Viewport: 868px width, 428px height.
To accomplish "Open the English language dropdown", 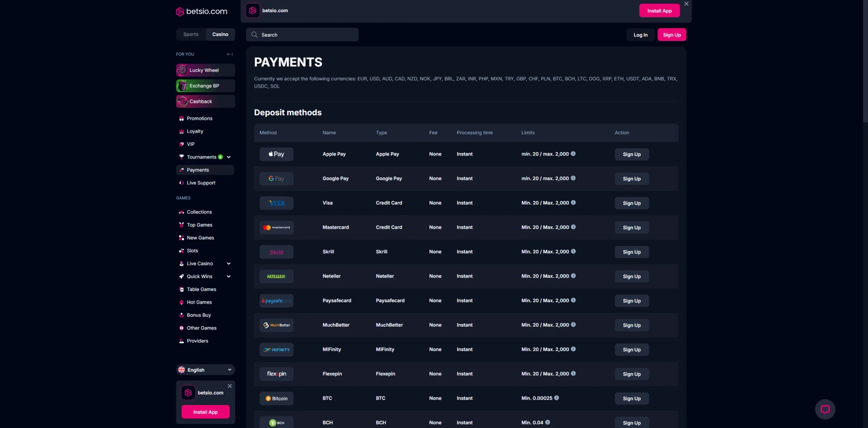I will pyautogui.click(x=205, y=370).
